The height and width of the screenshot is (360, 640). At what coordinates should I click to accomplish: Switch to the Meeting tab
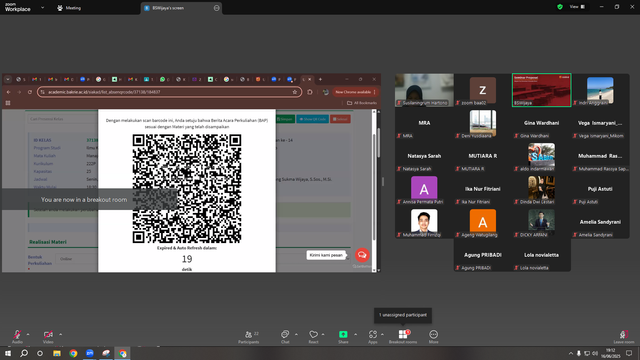pyautogui.click(x=69, y=8)
